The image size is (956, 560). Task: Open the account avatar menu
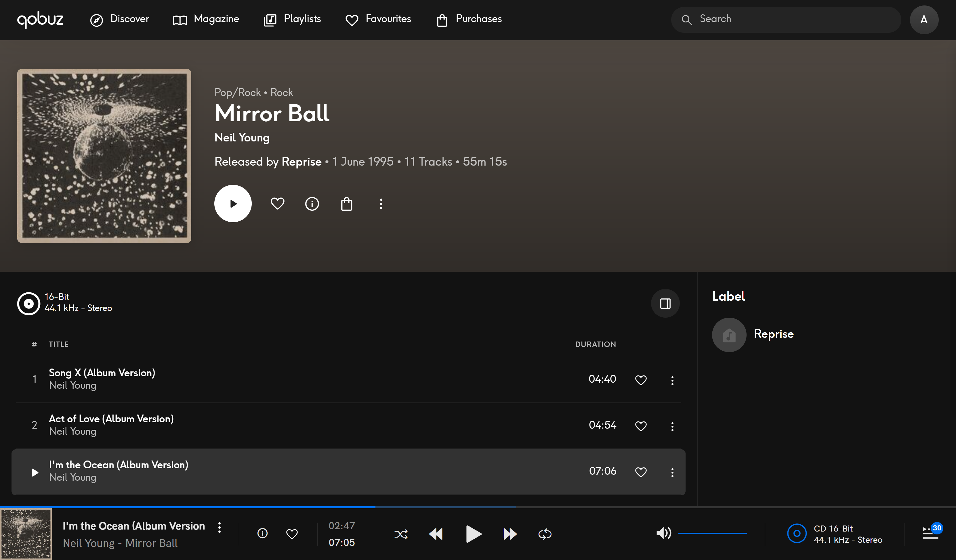point(924,19)
